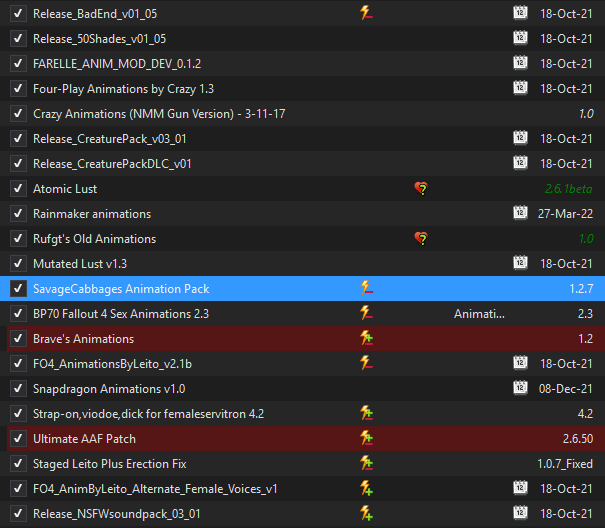Click the 1.0.7_Fixed version value
The width and height of the screenshot is (605, 528).
tap(565, 464)
